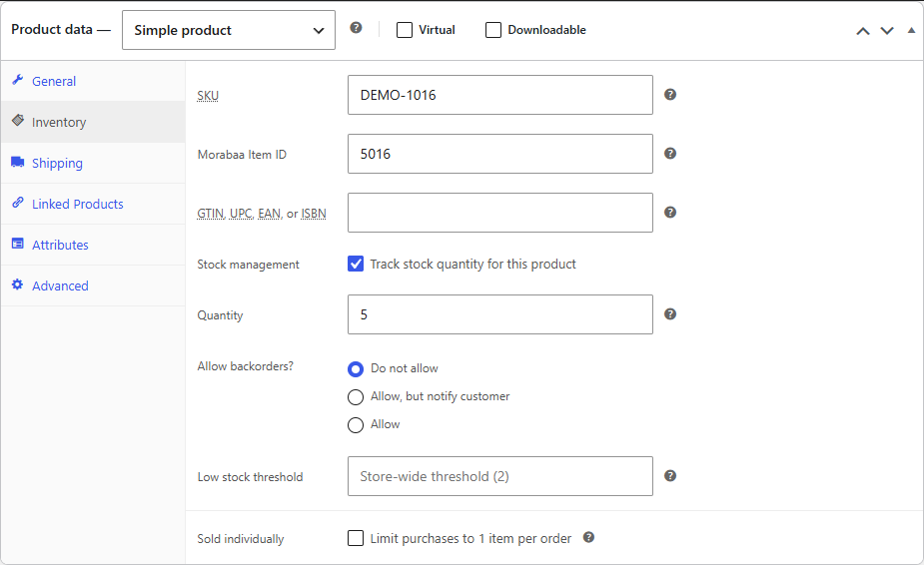Open the Simple product type dropdown
924x565 pixels.
pyautogui.click(x=229, y=30)
